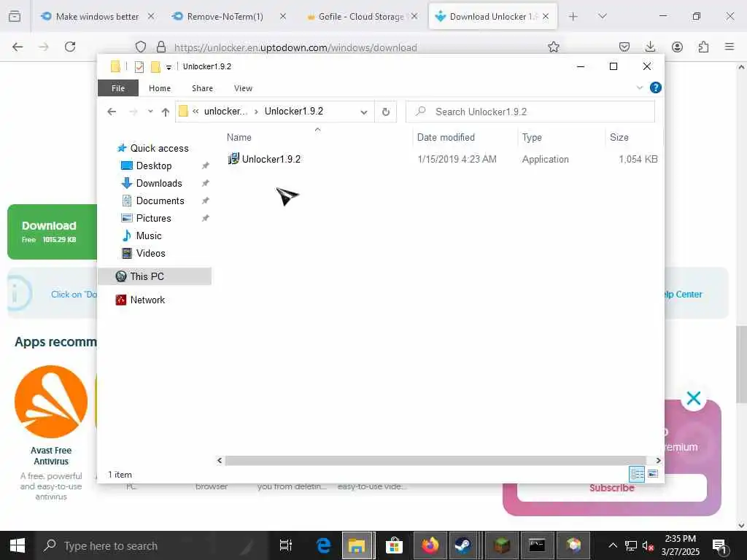Click the Save to Pocket icon
The height and width of the screenshot is (560, 747).
coord(624,47)
